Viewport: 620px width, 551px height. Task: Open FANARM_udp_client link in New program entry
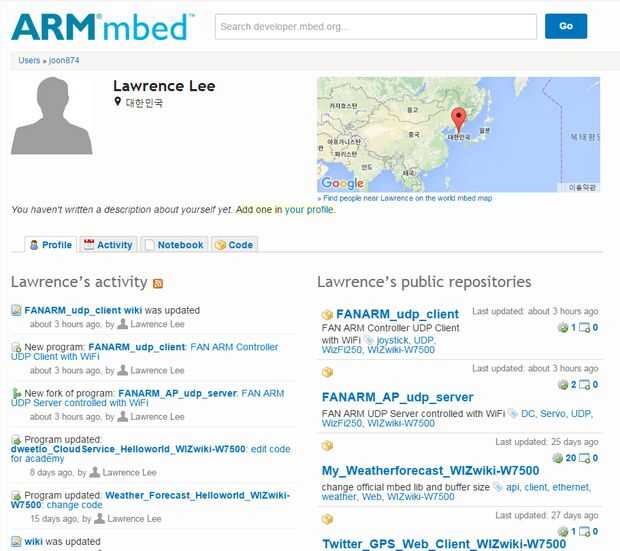(x=136, y=347)
